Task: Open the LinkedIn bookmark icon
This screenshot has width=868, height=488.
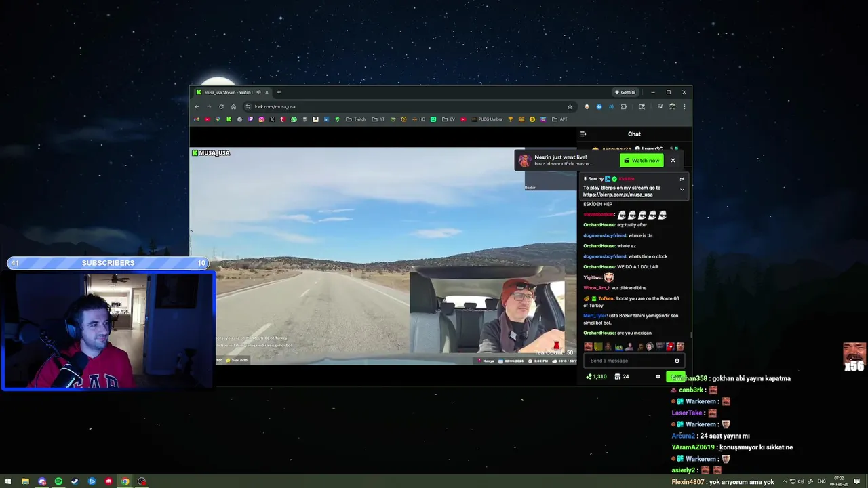Action: pos(326,119)
